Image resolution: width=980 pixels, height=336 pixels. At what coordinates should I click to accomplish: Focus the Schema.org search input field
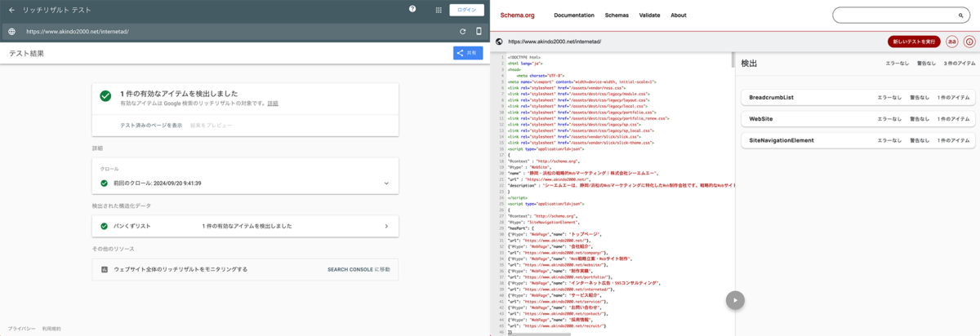point(894,15)
